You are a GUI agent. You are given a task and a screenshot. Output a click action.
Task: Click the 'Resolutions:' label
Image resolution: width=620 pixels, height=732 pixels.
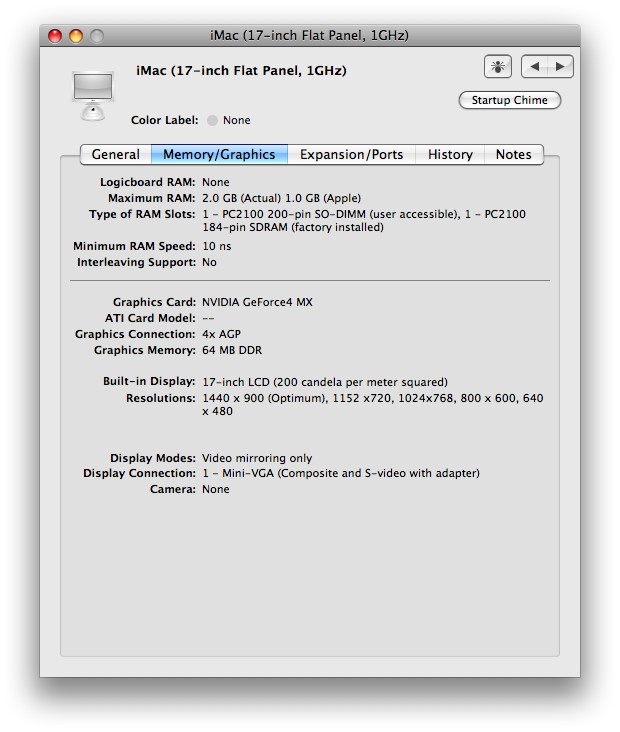tap(161, 398)
